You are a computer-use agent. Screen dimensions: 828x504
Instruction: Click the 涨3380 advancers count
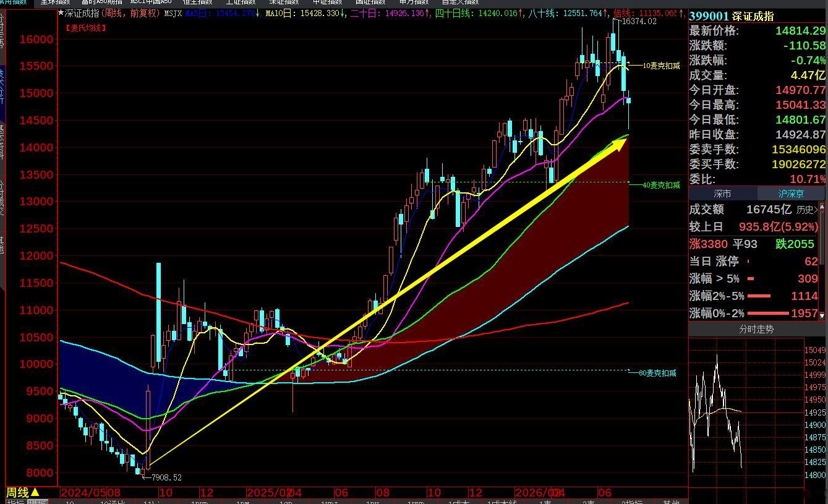point(709,244)
